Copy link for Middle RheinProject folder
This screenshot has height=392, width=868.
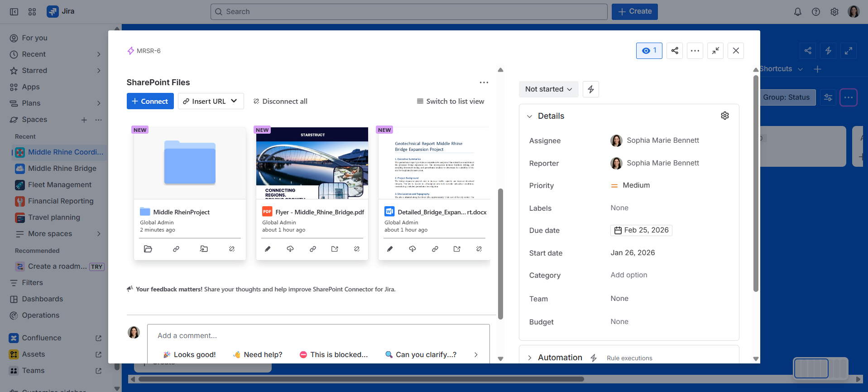click(176, 249)
